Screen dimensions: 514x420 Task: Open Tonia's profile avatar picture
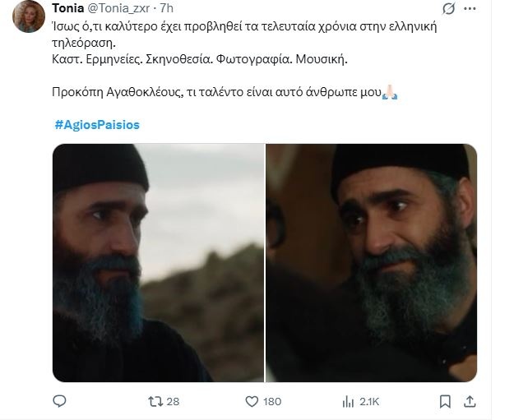click(x=29, y=16)
